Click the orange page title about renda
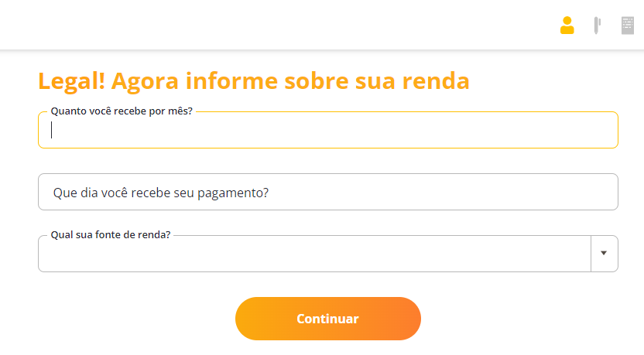This screenshot has width=644, height=355. 254,80
